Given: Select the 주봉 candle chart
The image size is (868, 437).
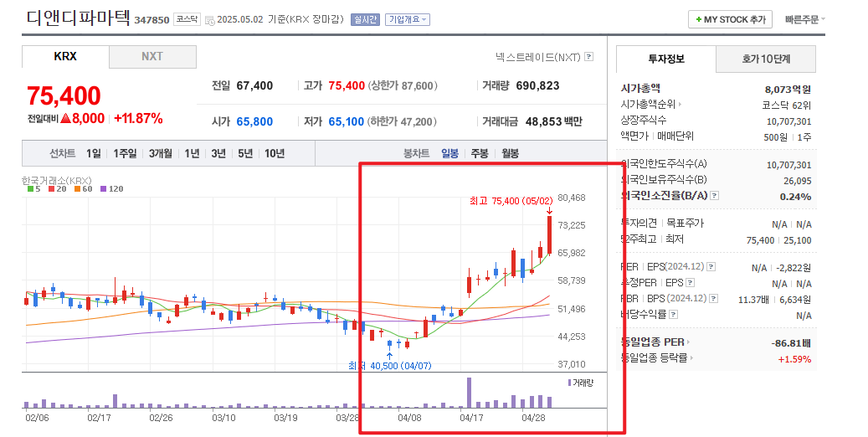Looking at the screenshot, I should (x=480, y=153).
